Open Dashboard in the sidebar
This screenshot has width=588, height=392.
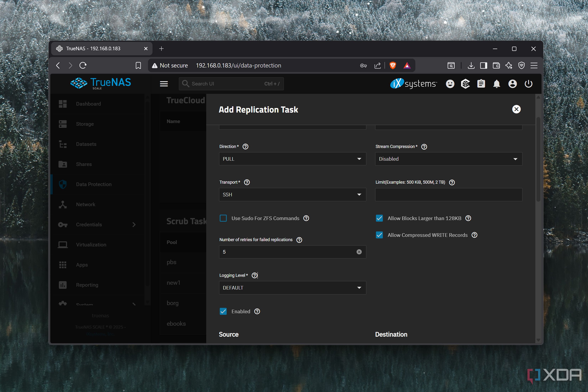pos(97,104)
